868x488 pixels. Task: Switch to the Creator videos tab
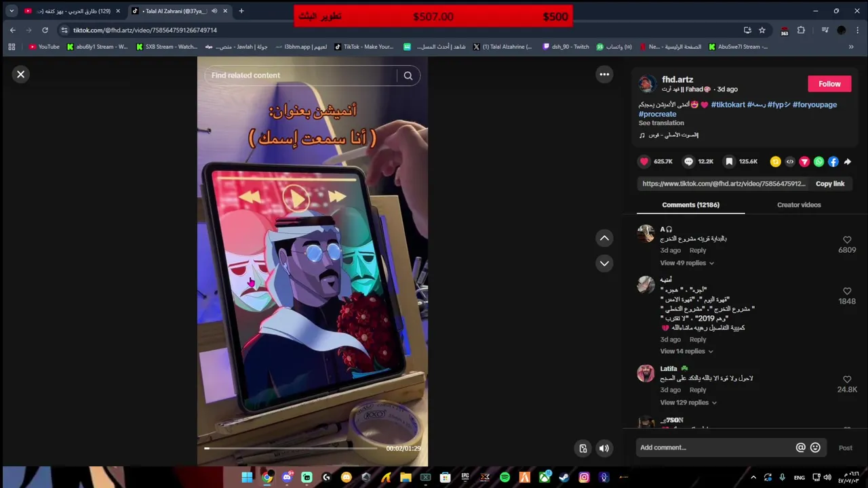pyautogui.click(x=799, y=205)
